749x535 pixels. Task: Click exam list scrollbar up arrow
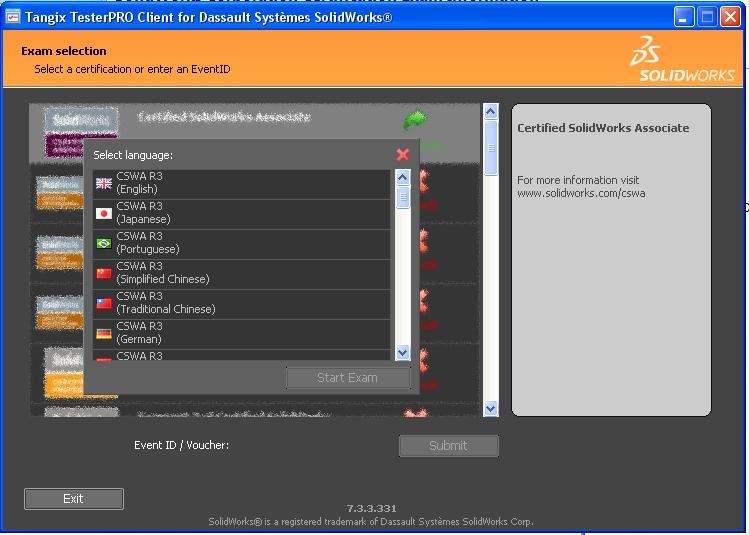(491, 112)
